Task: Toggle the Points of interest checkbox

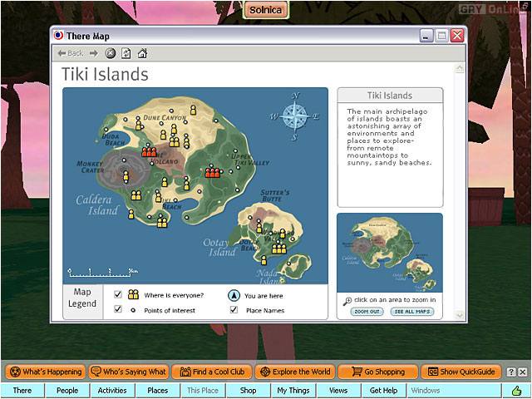Action: 118,308
